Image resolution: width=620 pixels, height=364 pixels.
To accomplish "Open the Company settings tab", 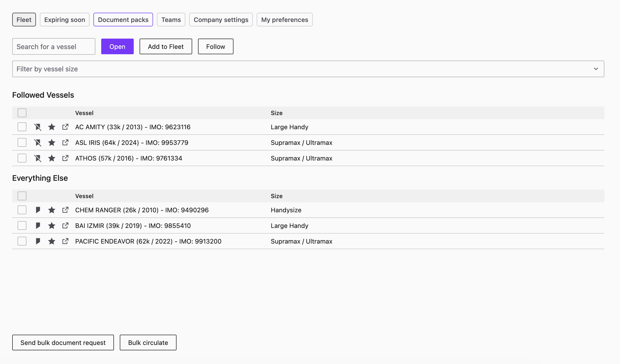I will (221, 20).
